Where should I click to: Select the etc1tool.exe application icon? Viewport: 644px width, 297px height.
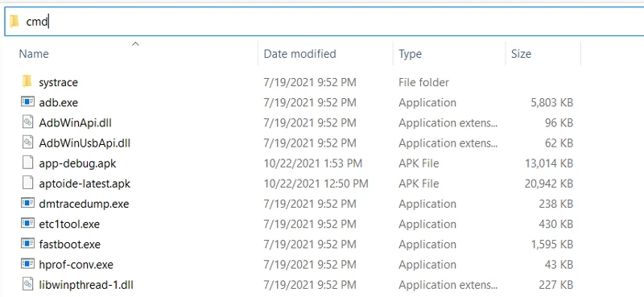[27, 224]
